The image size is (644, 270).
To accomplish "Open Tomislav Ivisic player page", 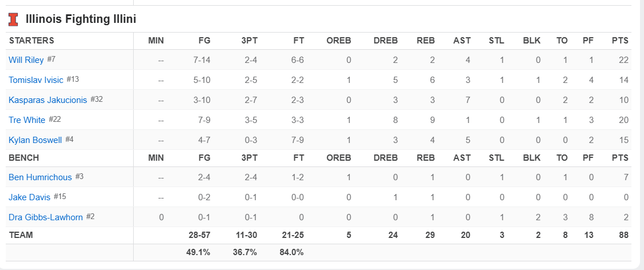I will pos(35,80).
